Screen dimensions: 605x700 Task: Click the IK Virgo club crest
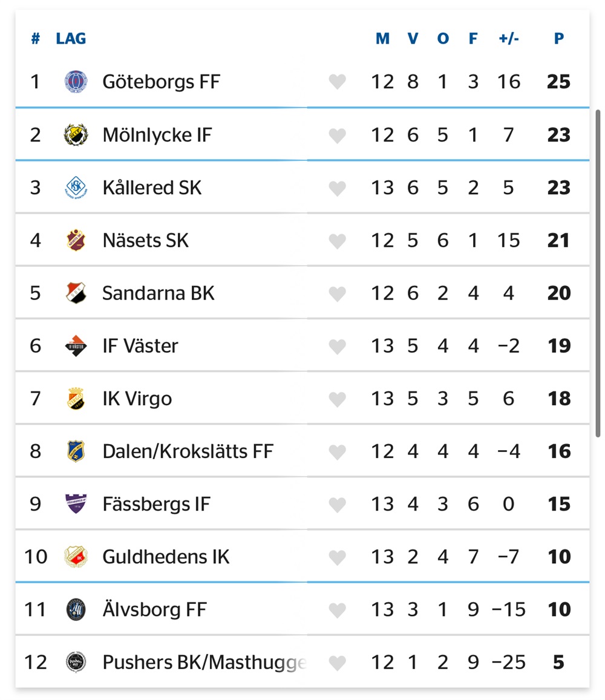(76, 398)
